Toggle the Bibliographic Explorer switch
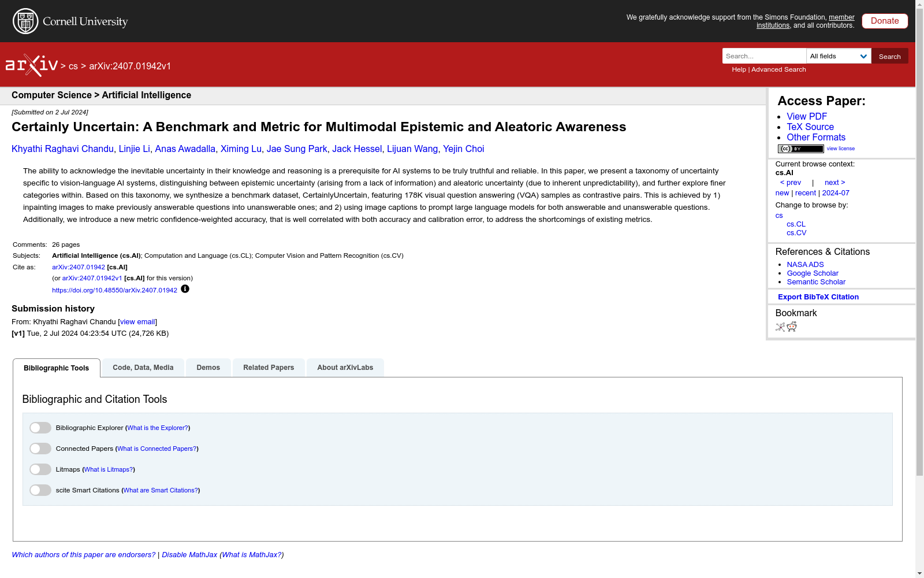924x578 pixels. (x=40, y=428)
